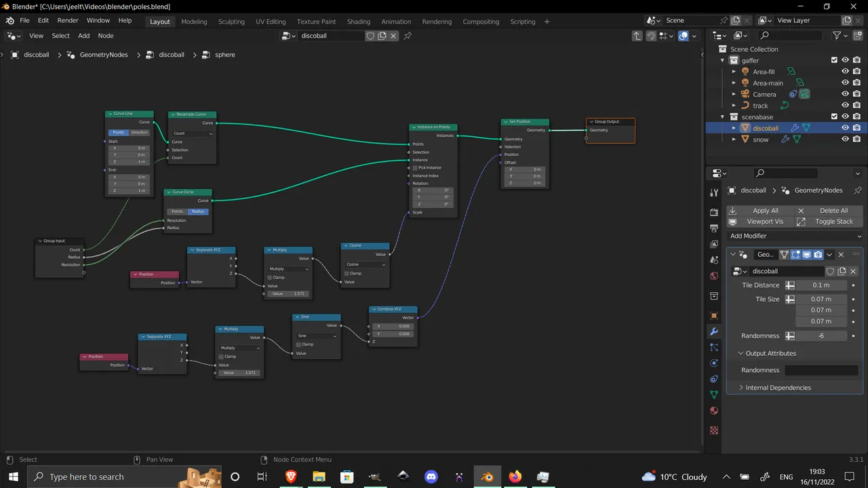
Task: Click the pin icon in node editor header
Action: click(408, 36)
